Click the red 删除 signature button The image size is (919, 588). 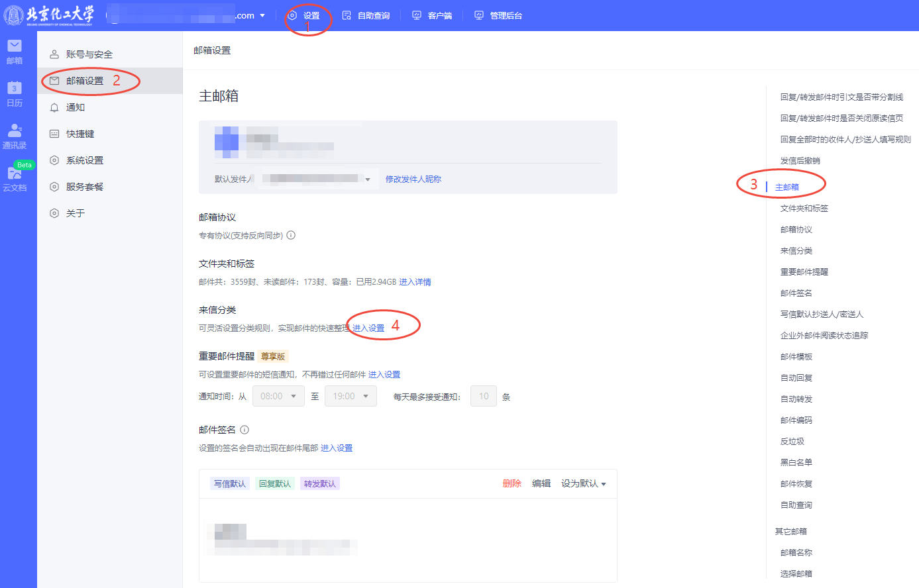tap(512, 483)
